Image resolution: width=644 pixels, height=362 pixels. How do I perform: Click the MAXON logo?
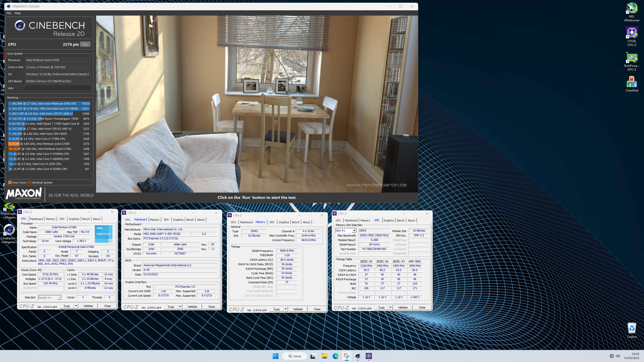click(24, 194)
